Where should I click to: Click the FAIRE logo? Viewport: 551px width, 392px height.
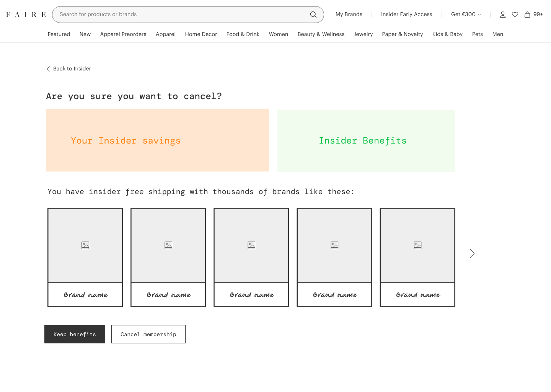point(26,15)
